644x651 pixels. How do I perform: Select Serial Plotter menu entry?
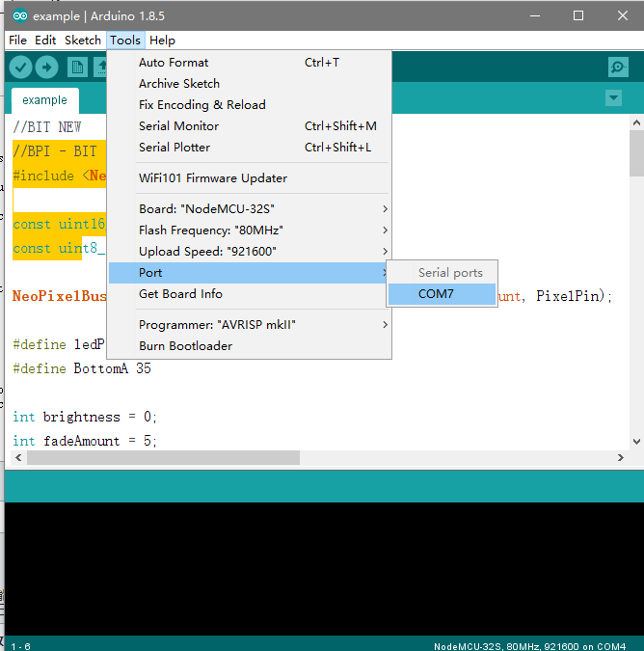(174, 148)
